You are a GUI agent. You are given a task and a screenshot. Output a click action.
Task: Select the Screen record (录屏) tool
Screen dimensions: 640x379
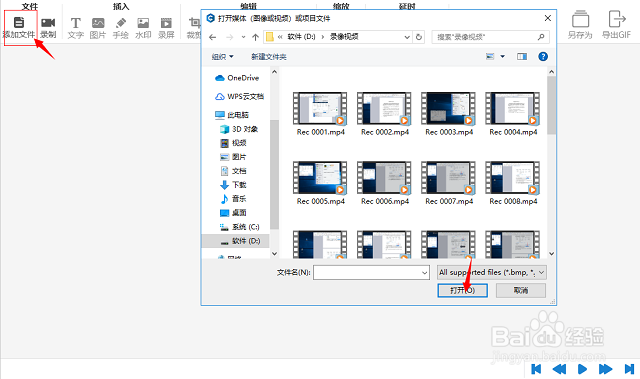tap(166, 28)
